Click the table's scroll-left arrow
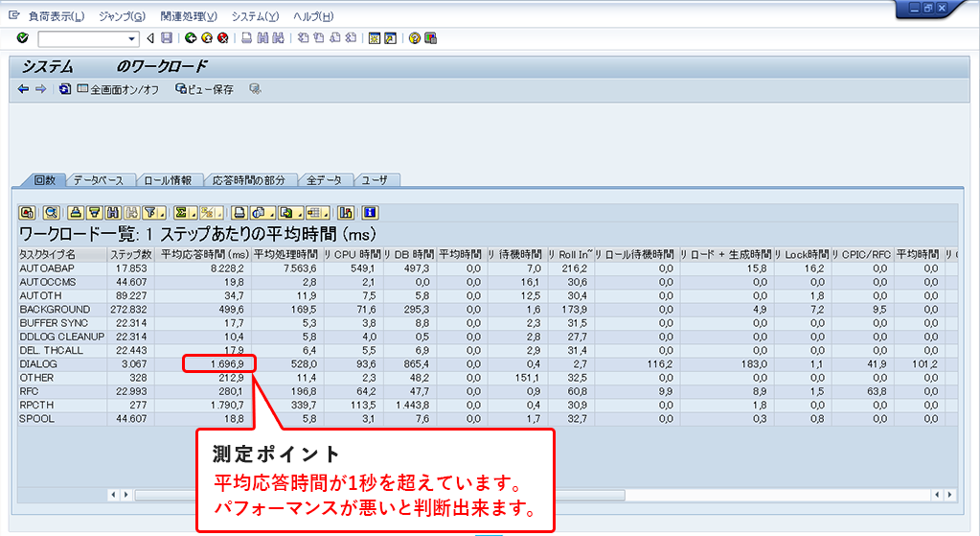The height and width of the screenshot is (536, 980). [x=113, y=495]
